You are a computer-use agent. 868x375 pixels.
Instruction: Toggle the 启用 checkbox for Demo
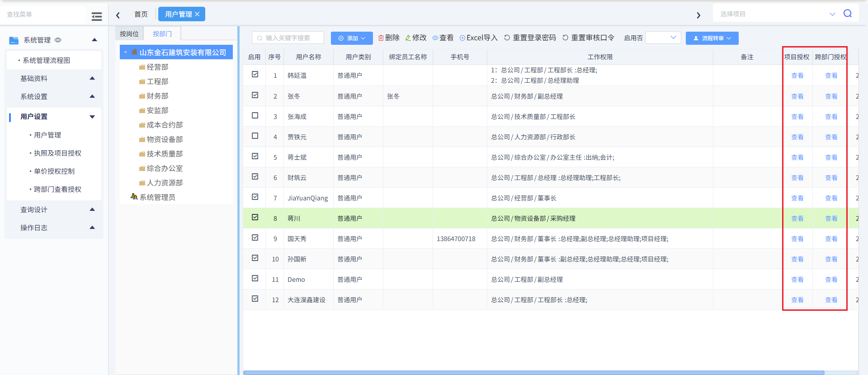tap(255, 278)
